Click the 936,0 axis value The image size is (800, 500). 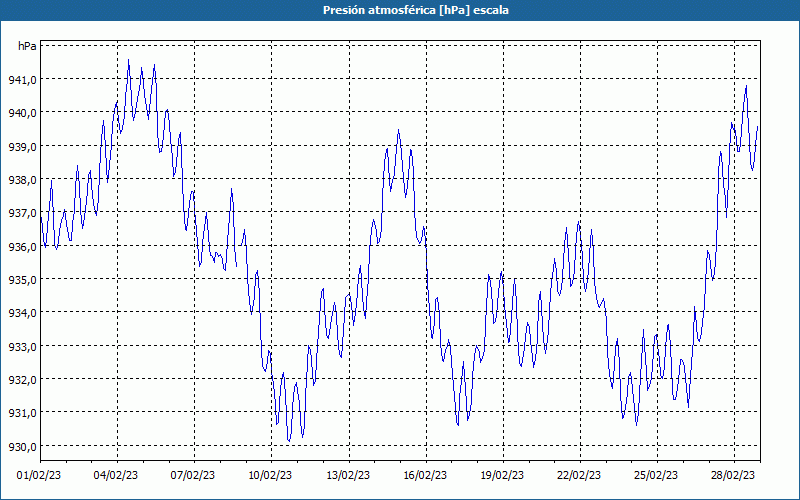tap(22, 247)
